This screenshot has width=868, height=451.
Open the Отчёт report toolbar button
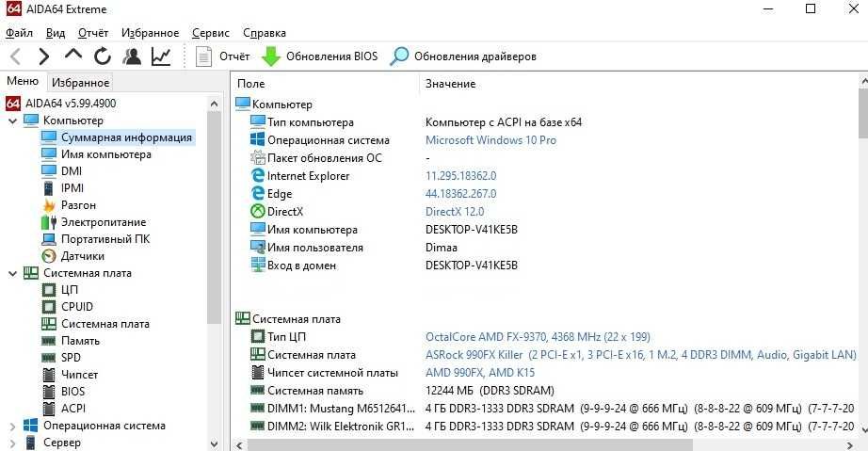222,56
